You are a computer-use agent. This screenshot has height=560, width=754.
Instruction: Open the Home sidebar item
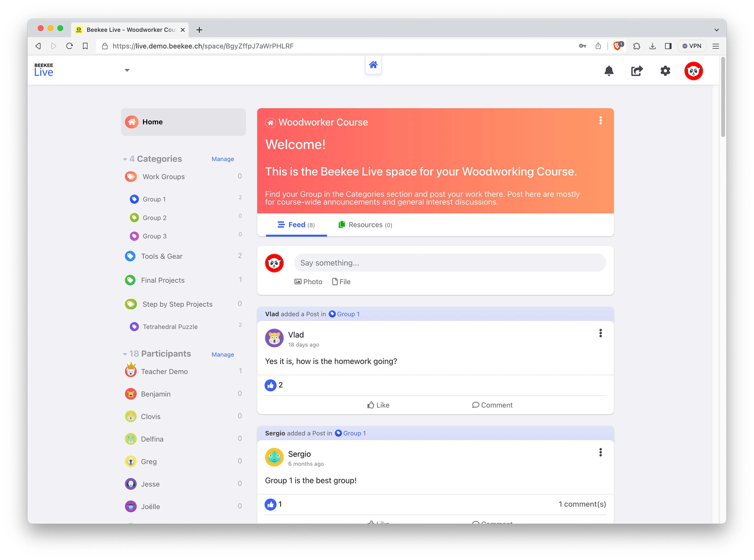pyautogui.click(x=152, y=122)
